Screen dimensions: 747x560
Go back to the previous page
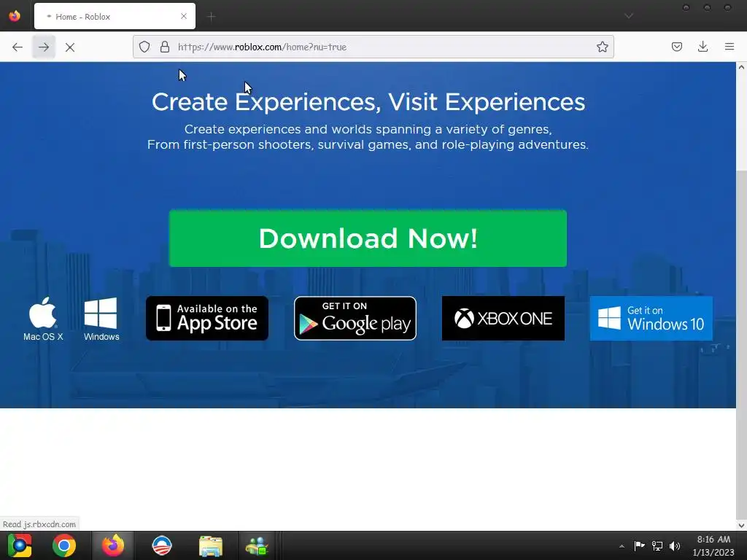point(18,47)
